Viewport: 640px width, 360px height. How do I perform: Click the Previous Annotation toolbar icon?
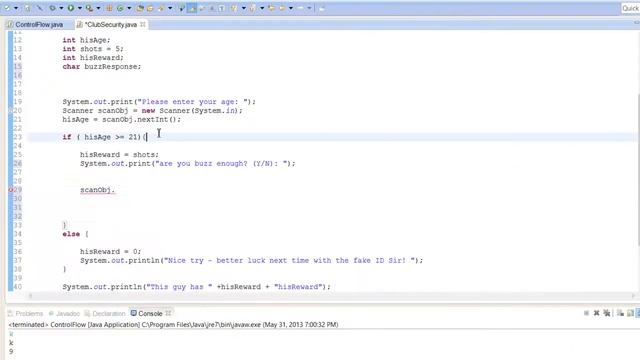point(253,8)
